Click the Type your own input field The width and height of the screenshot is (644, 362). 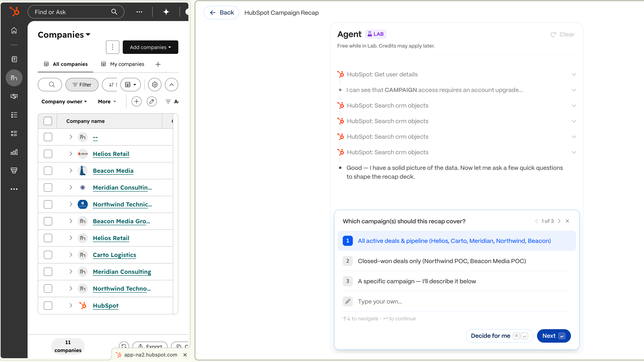point(456,302)
